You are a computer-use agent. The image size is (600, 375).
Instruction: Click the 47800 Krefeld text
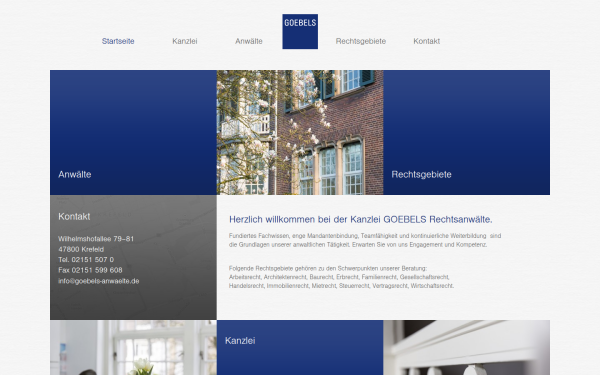point(81,249)
